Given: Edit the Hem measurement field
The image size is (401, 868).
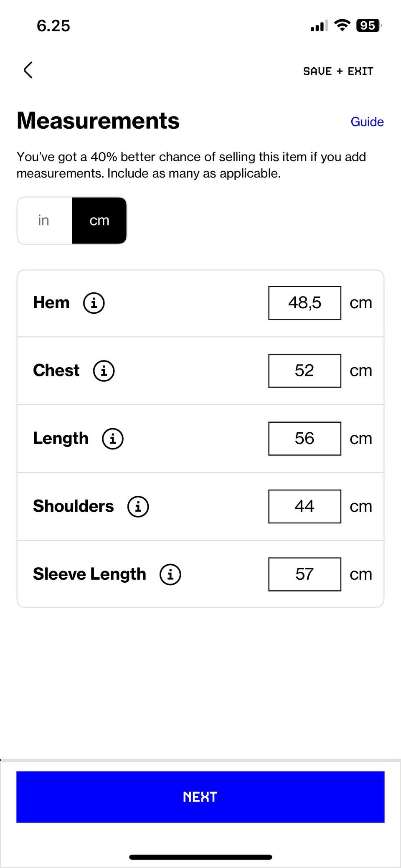Looking at the screenshot, I should (x=305, y=303).
